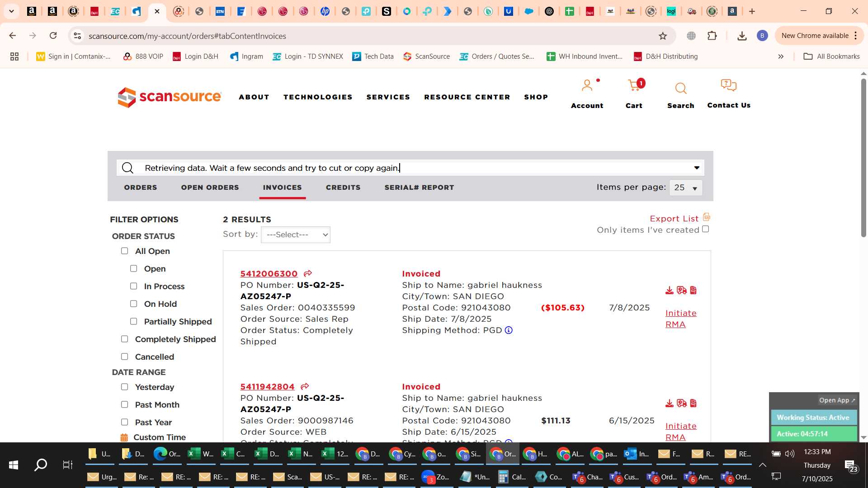Open Chrome extensions puzzle icon
This screenshot has height=488, width=868.
click(712, 36)
